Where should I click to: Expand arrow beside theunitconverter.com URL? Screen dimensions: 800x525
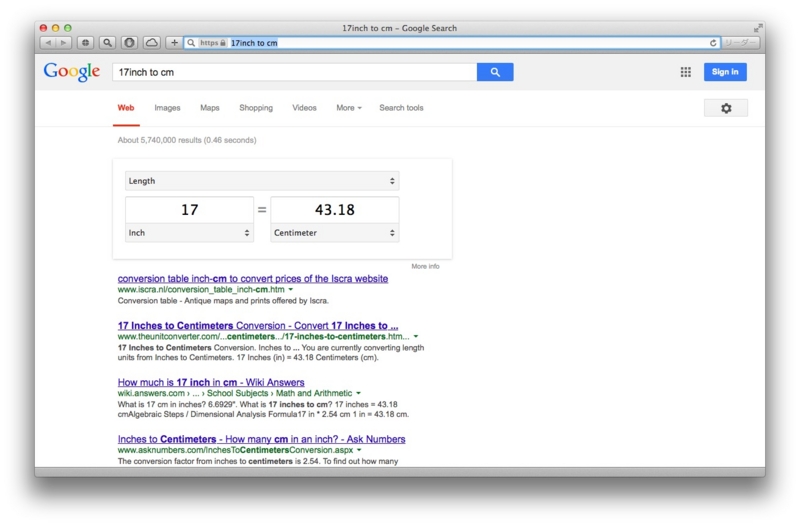[x=416, y=336]
